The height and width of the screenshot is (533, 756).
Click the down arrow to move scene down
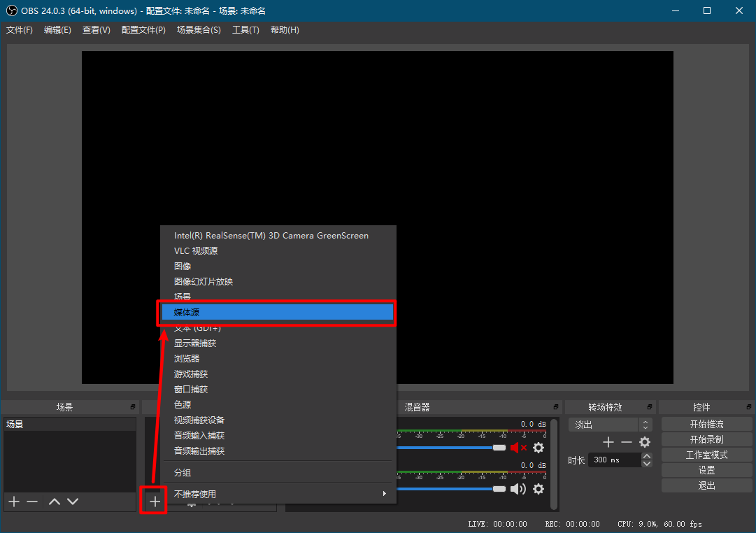[73, 501]
